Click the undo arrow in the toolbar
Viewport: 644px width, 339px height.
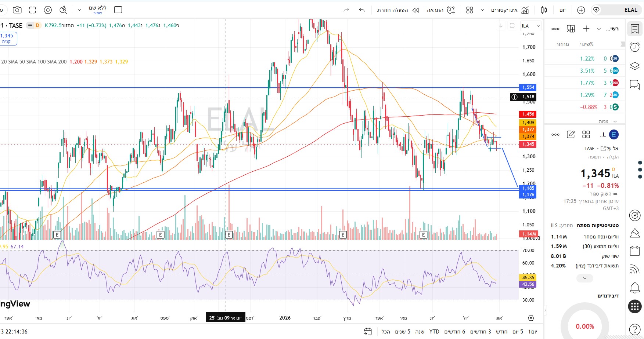point(362,10)
